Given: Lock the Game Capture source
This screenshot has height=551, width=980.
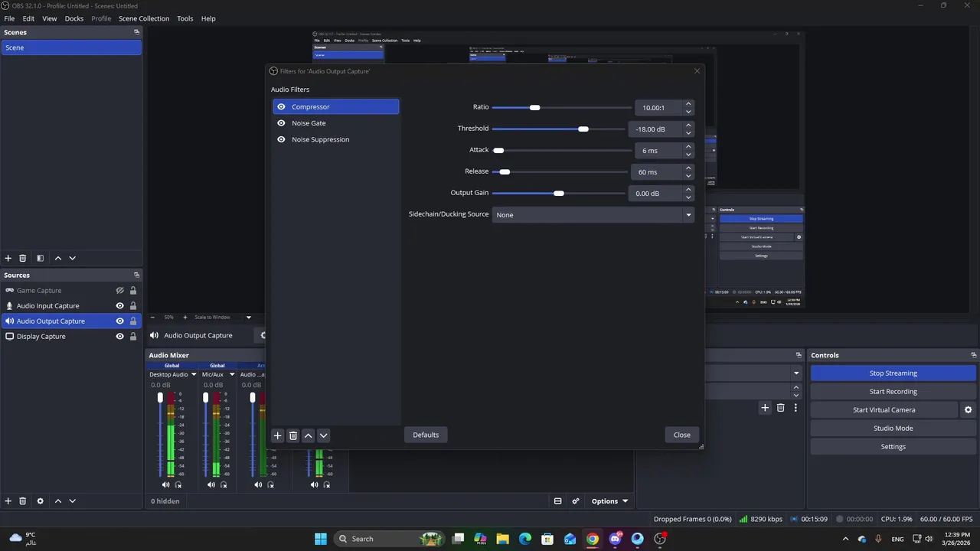Looking at the screenshot, I should click(133, 291).
